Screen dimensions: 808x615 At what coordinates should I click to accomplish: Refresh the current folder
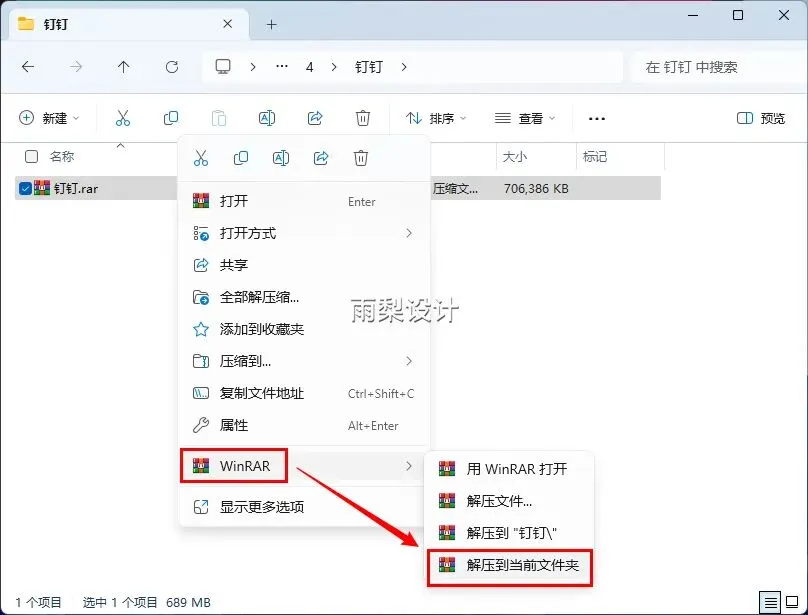coord(172,67)
